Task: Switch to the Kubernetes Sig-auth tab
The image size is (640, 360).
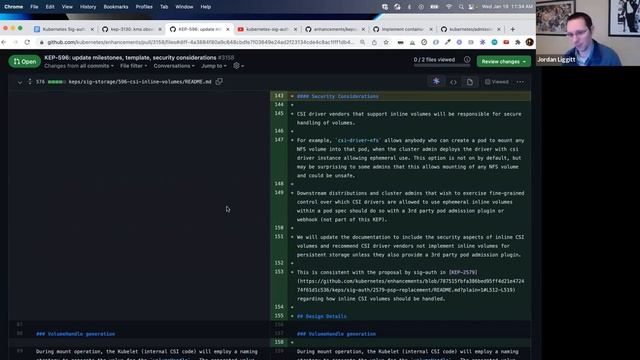Action: [63, 29]
